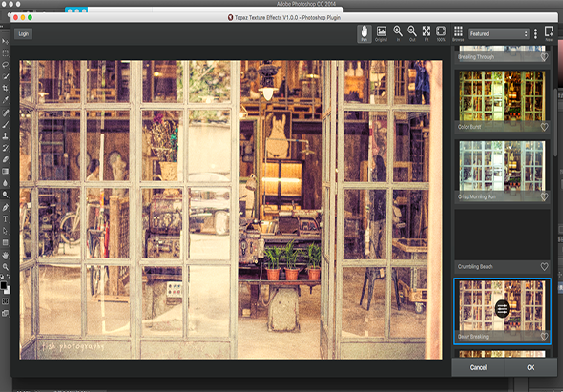The width and height of the screenshot is (563, 392).
Task: Favorite the Dawn Breaking preset heart
Action: [x=544, y=337]
